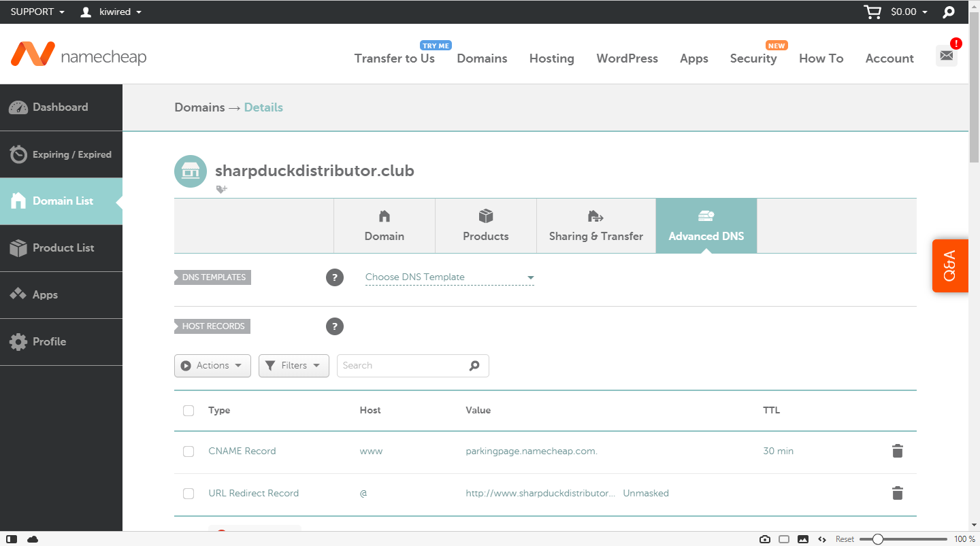The image size is (980, 546).
Task: Switch to the Domain tab
Action: [x=385, y=226]
